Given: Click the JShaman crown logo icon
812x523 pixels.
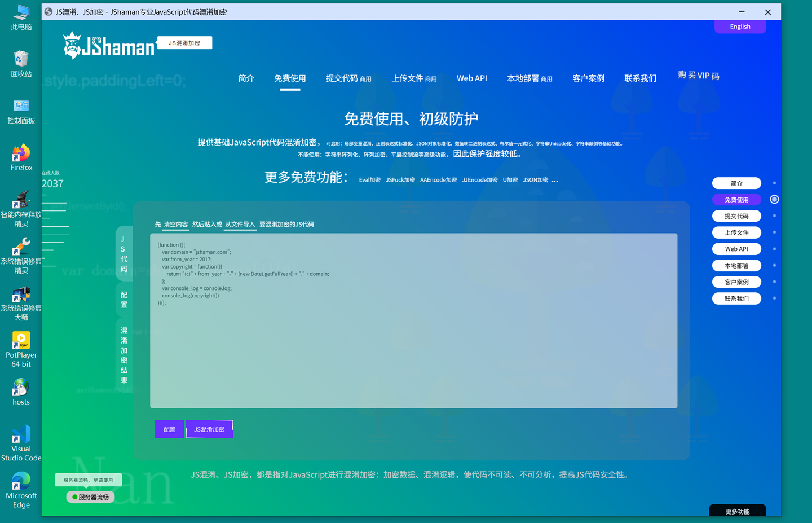Looking at the screenshot, I should 73,46.
